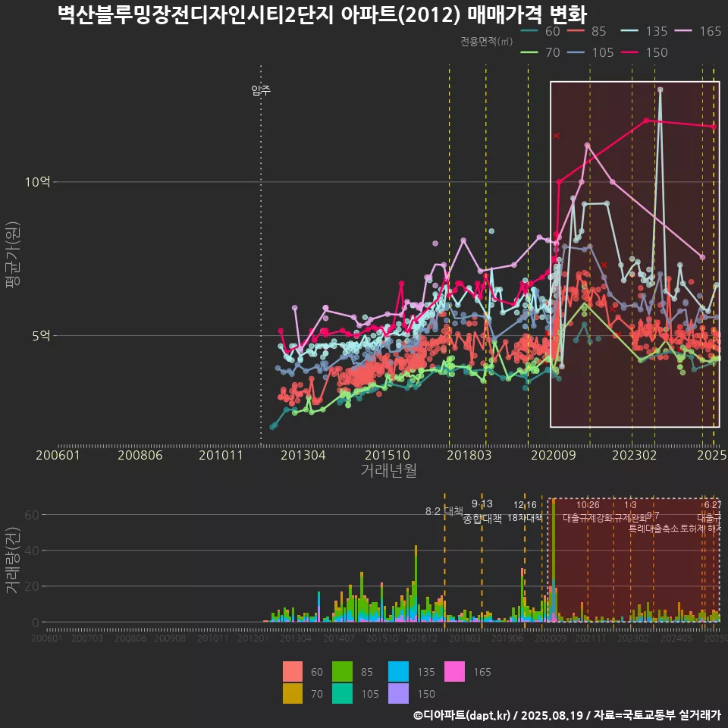The height and width of the screenshot is (728, 728).
Task: Click 202302 on the price chart x-axis
Action: click(x=635, y=454)
